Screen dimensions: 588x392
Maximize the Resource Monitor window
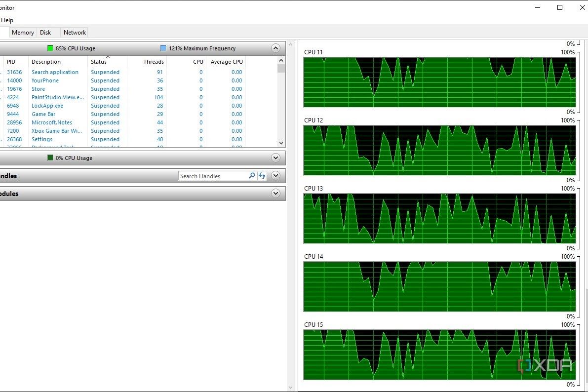560,7
